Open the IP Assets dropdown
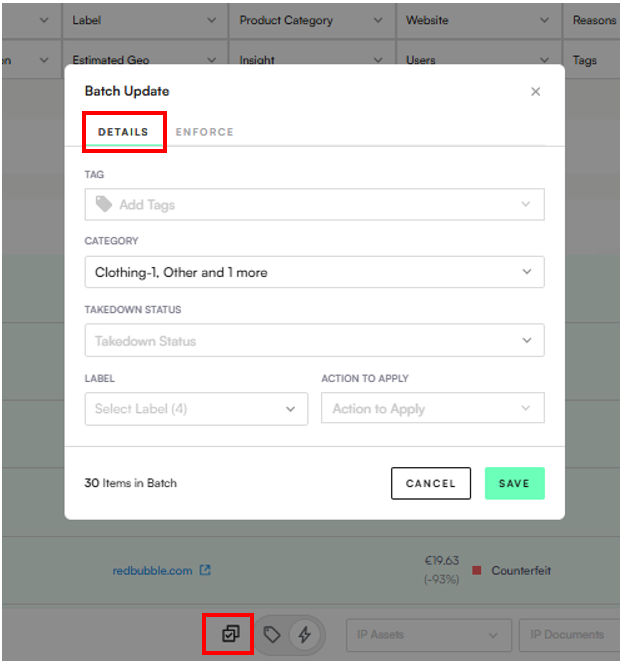Viewport: 620px width, 661px height. point(428,634)
